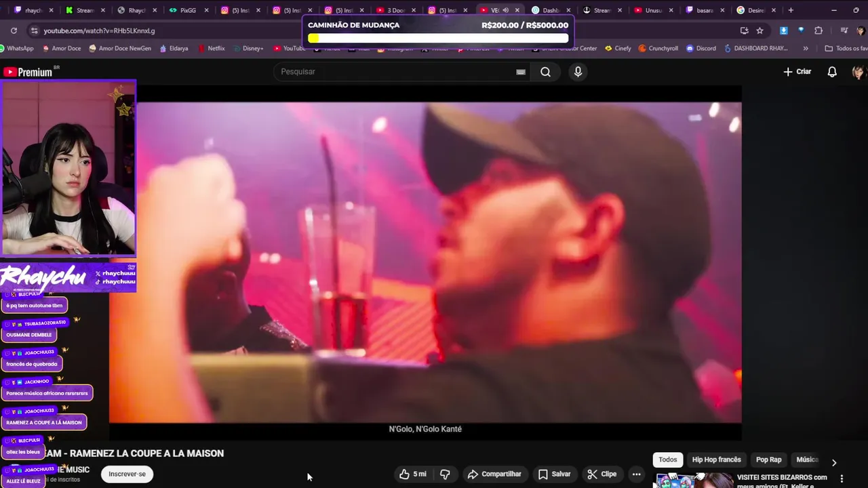Open a new browser tab
Screen dimensions: 868x488
point(791,10)
